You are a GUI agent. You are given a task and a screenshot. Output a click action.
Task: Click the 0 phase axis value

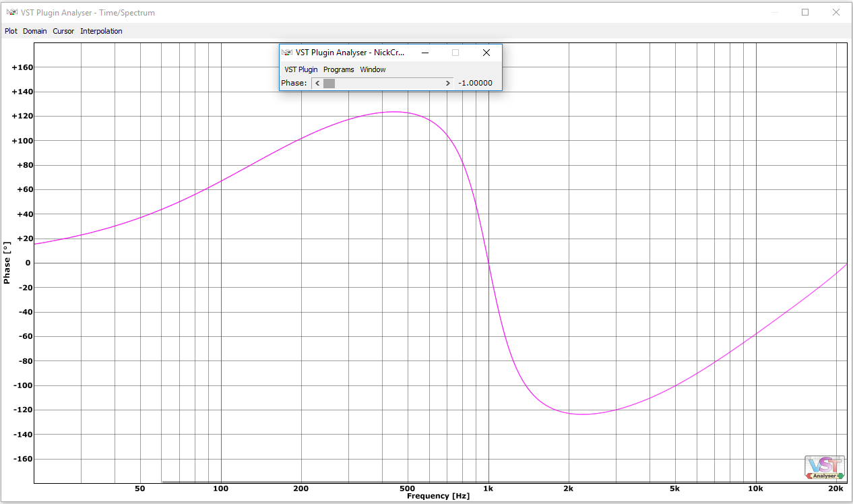tap(28, 263)
